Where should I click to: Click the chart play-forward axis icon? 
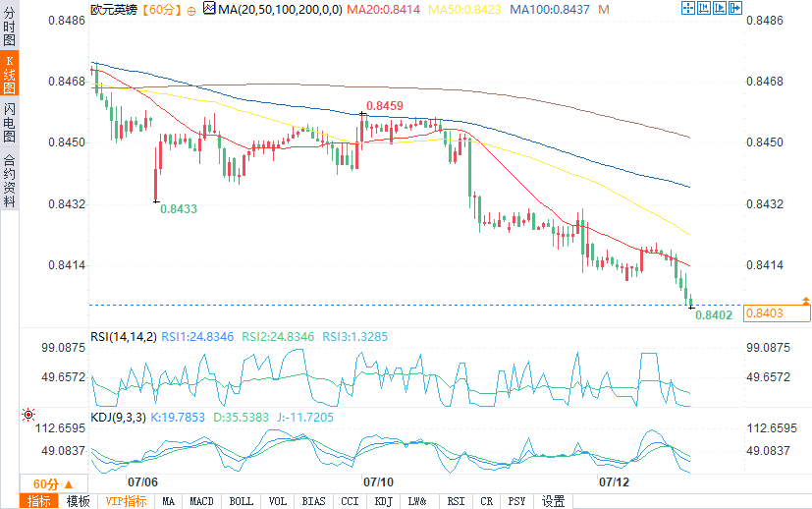[720, 8]
